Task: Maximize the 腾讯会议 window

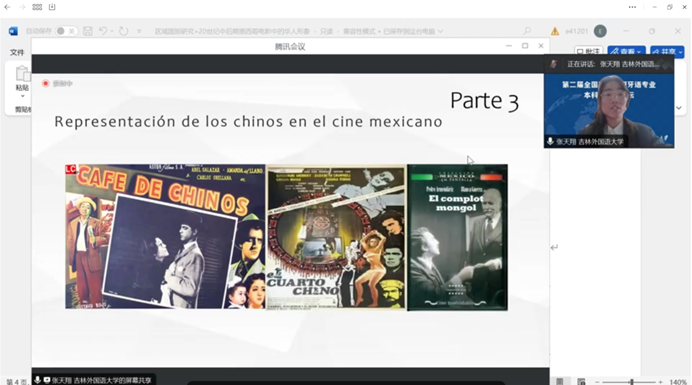Action: 525,46
